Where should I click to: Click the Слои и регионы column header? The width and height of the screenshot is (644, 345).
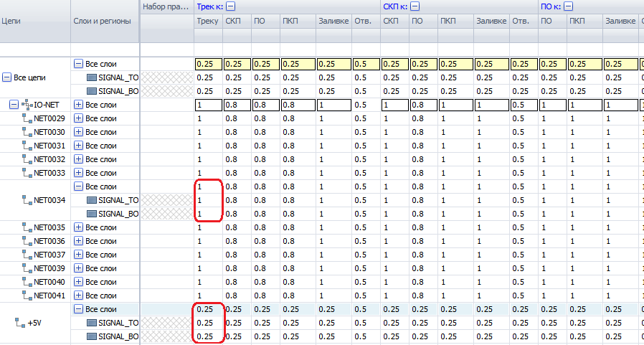[105, 21]
